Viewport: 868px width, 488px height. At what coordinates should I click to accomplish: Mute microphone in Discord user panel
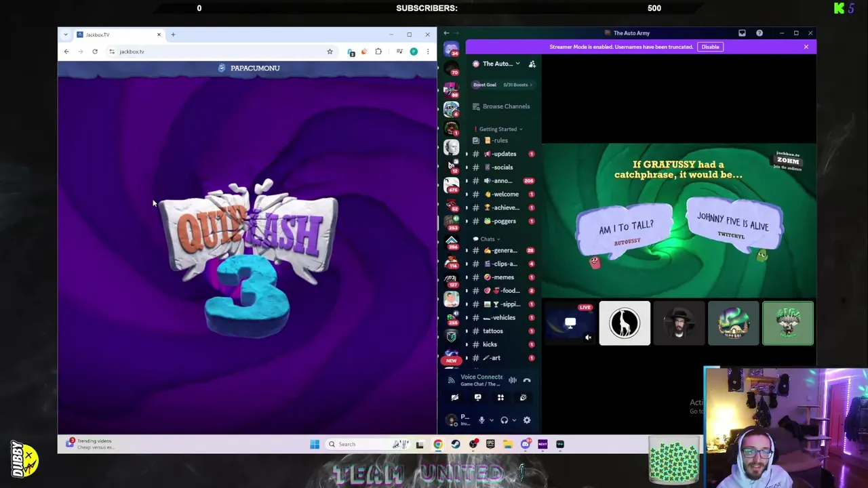click(482, 420)
